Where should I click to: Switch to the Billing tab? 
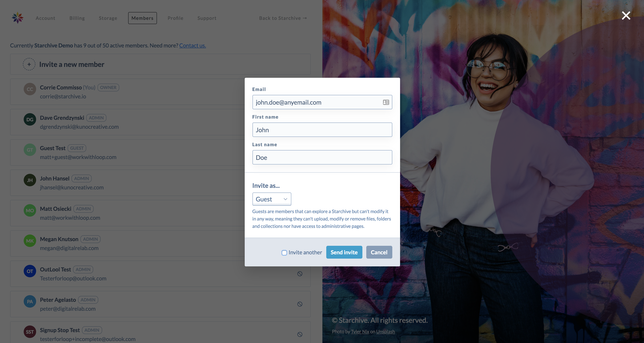pos(77,18)
